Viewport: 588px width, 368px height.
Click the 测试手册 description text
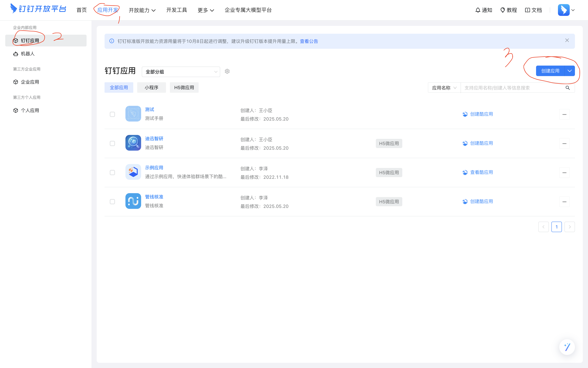pos(154,118)
